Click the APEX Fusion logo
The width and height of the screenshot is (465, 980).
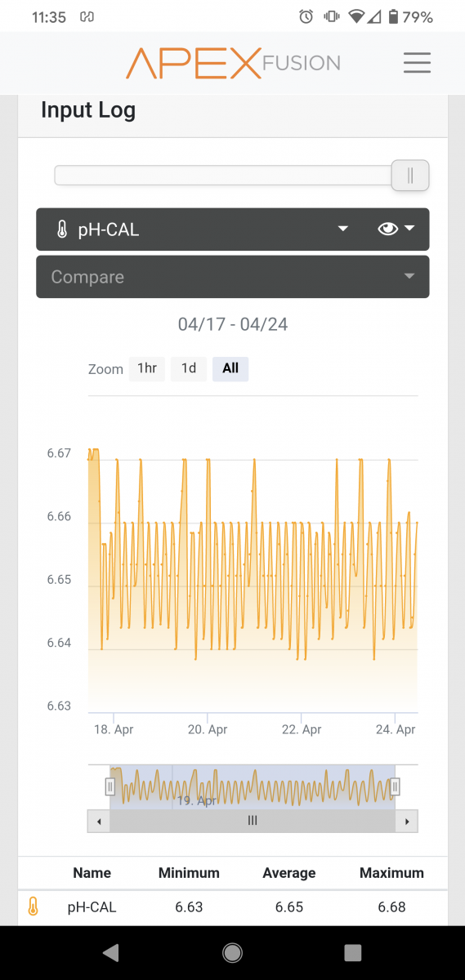(233, 63)
